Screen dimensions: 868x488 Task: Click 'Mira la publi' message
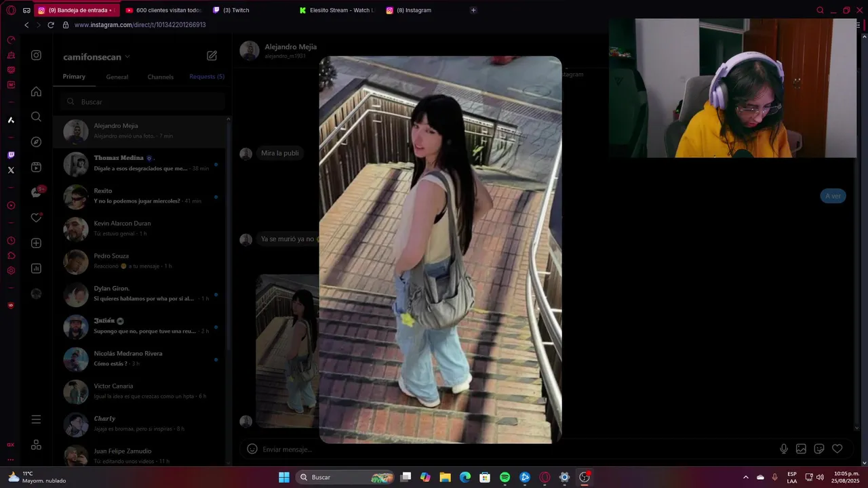click(279, 153)
